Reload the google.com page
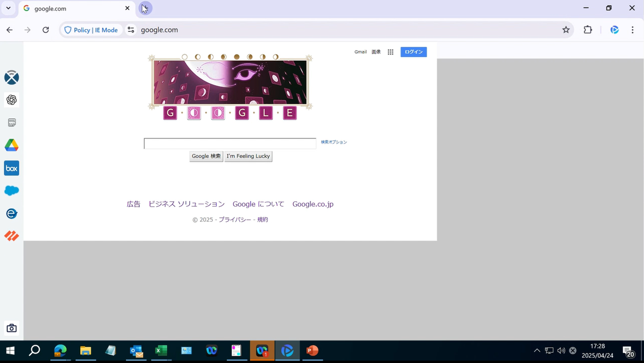This screenshot has width=644, height=363. [x=46, y=30]
